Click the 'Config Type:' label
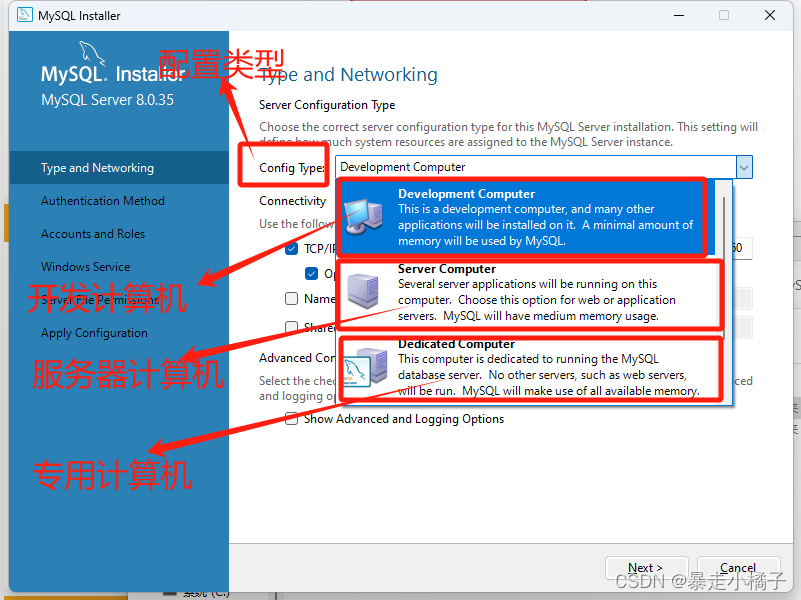 pos(292,168)
